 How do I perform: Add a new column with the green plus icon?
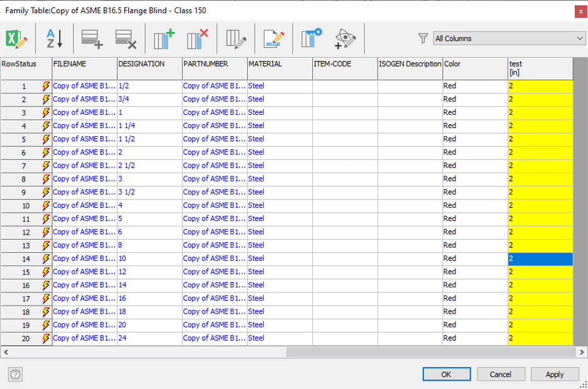click(x=164, y=39)
